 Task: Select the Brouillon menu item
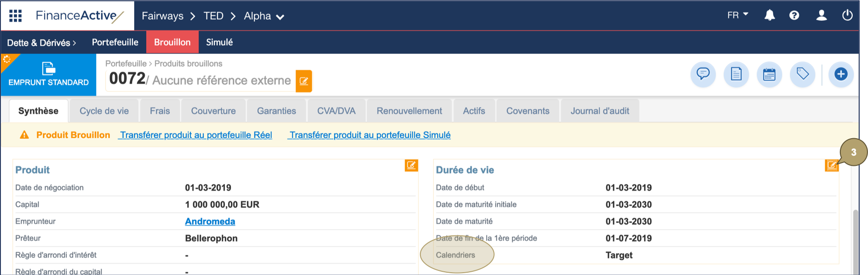tap(172, 42)
